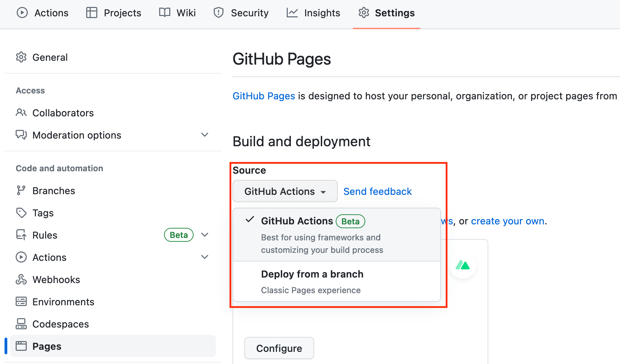Click the Settings gear icon in top navigation
This screenshot has height=364, width=620.
click(364, 13)
